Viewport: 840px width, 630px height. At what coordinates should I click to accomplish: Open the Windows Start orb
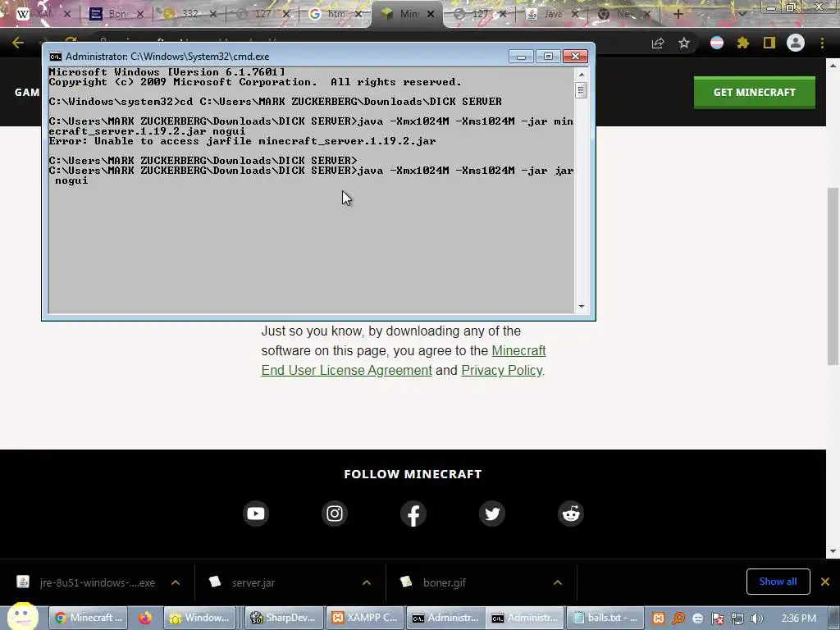pos(22,616)
